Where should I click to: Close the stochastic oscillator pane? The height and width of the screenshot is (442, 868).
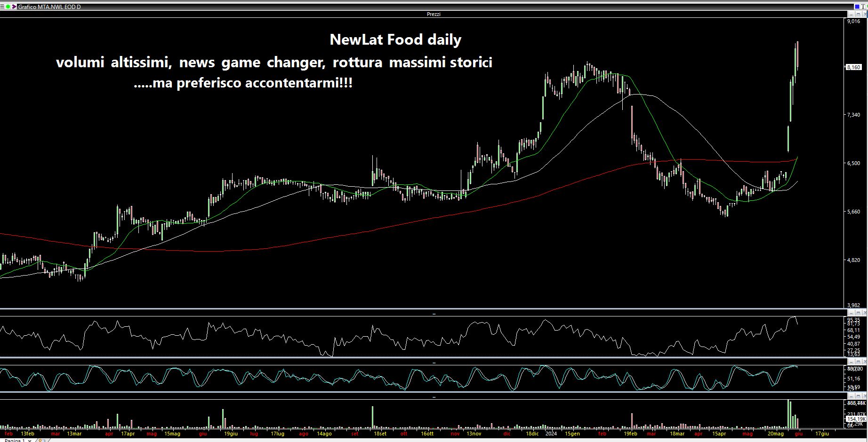864,362
